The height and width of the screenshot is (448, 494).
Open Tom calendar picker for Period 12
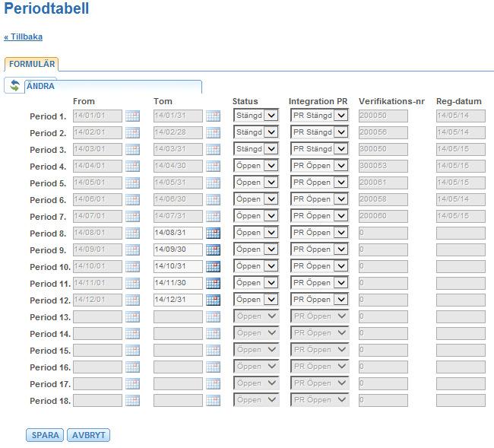pos(214,300)
